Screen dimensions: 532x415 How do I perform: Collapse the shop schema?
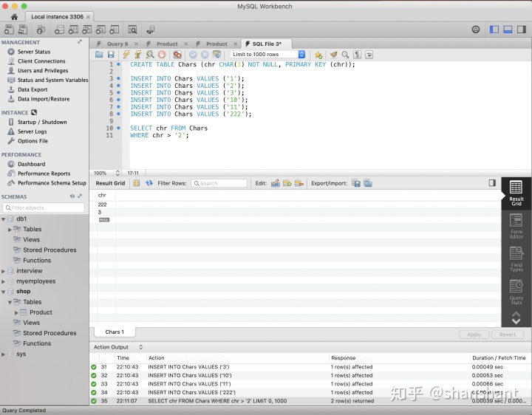(4, 292)
